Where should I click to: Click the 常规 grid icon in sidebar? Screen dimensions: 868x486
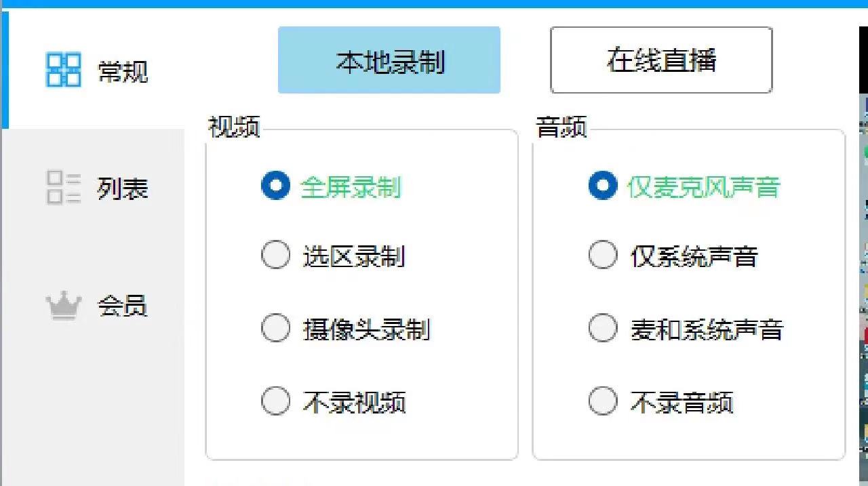tap(62, 70)
